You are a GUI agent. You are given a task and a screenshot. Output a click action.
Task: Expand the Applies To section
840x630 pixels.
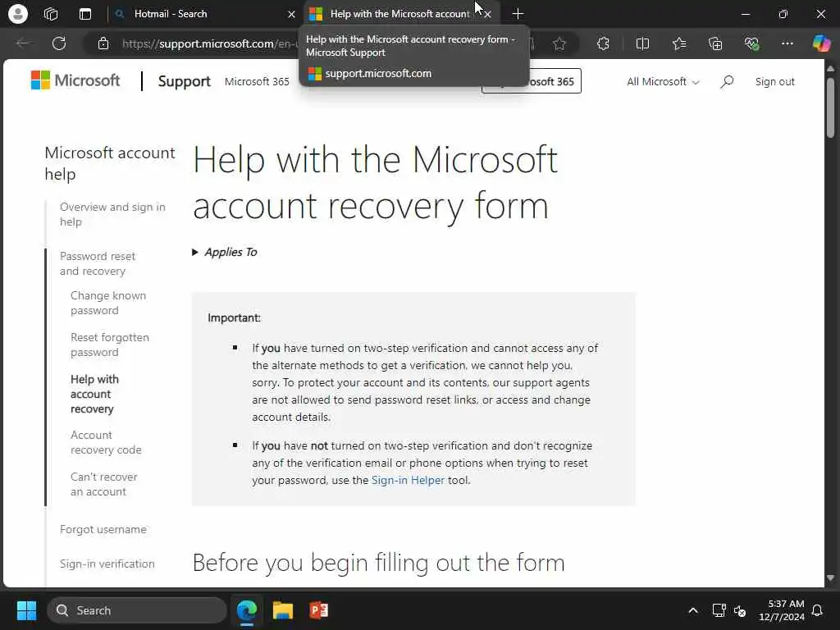225,252
